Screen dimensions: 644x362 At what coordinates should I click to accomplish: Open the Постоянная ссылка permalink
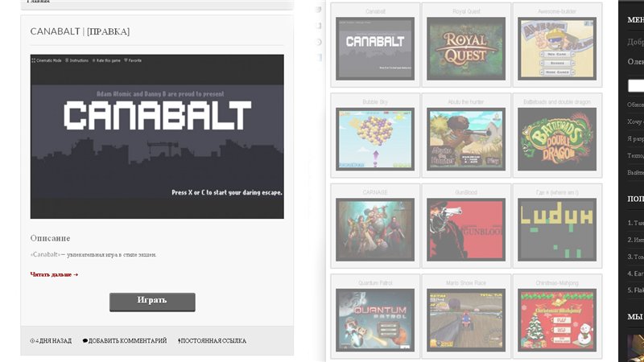[x=212, y=340]
